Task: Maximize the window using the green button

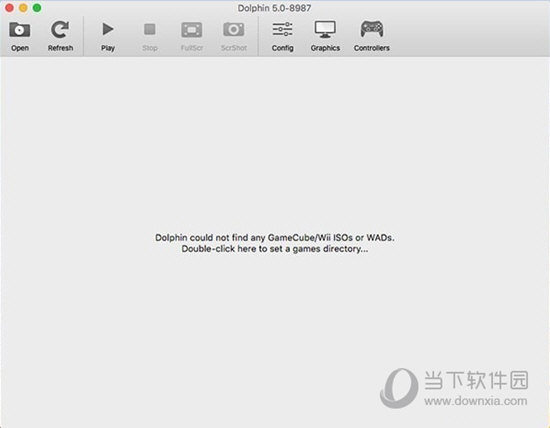Action: (37, 8)
